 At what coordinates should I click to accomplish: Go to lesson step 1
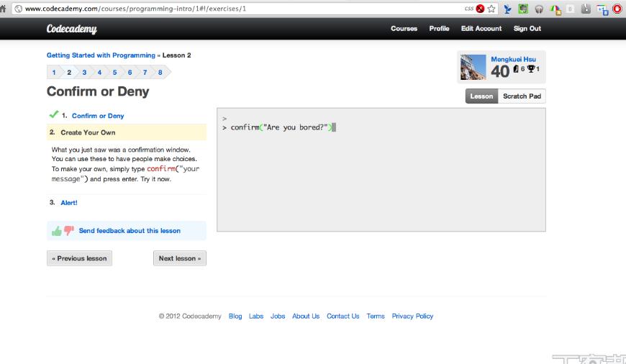(x=54, y=72)
